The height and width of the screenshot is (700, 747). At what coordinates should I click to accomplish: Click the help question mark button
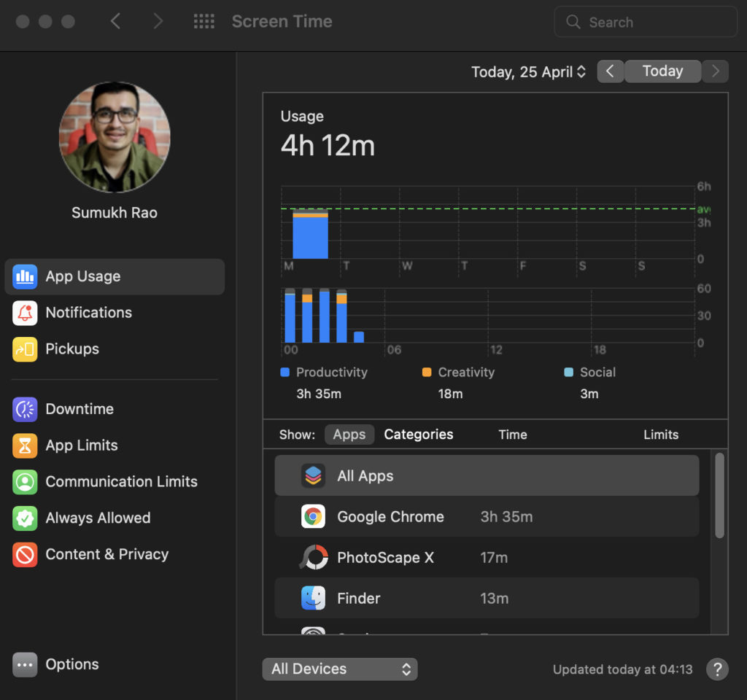pos(717,669)
